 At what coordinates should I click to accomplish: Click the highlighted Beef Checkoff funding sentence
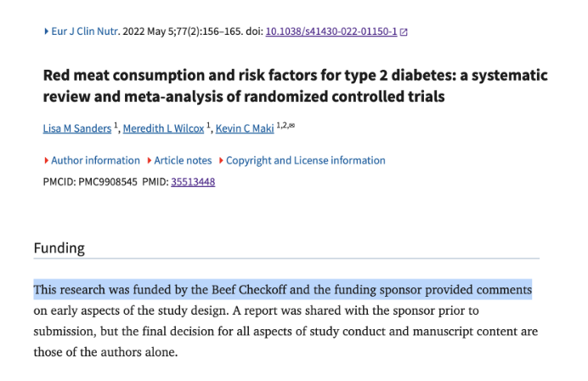tap(282, 290)
